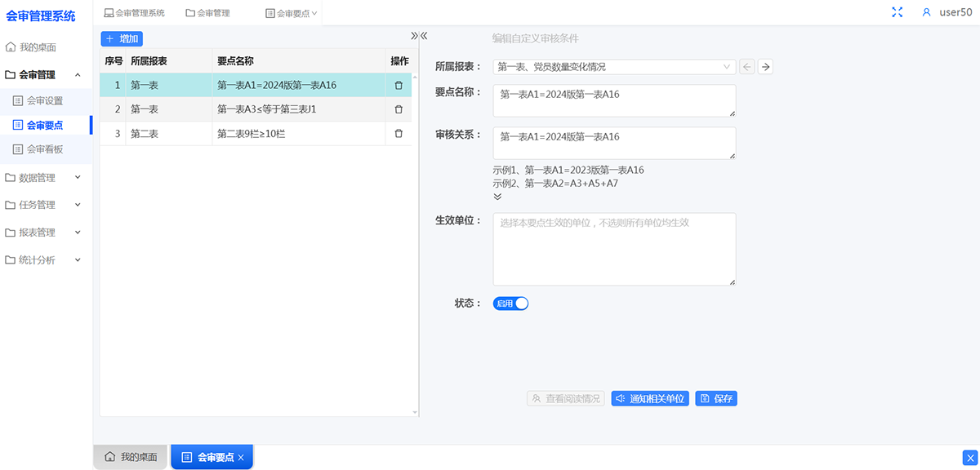Click 会审管理 breadcrumb folder
This screenshot has width=980, height=470.
click(207, 13)
